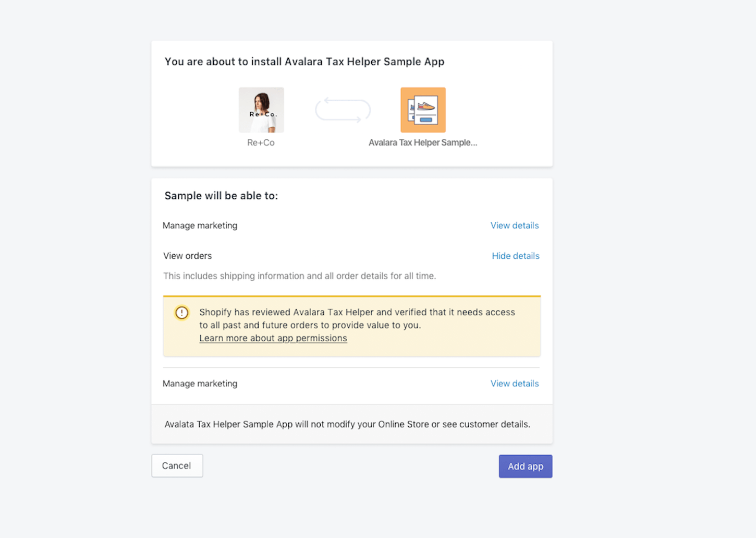Click the sync arrows icon between logos
756x538 pixels.
[x=343, y=110]
